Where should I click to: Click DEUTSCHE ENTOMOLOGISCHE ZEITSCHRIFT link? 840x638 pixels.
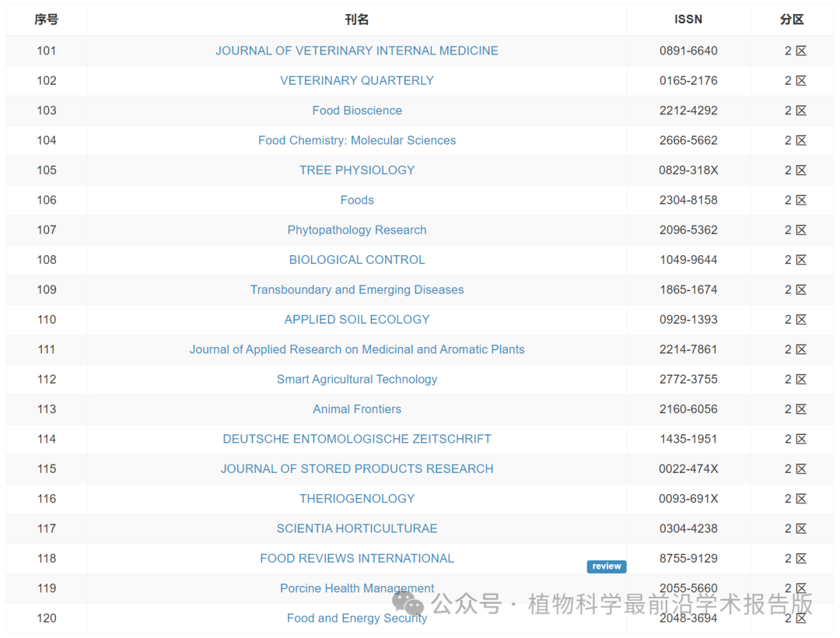[x=357, y=439]
